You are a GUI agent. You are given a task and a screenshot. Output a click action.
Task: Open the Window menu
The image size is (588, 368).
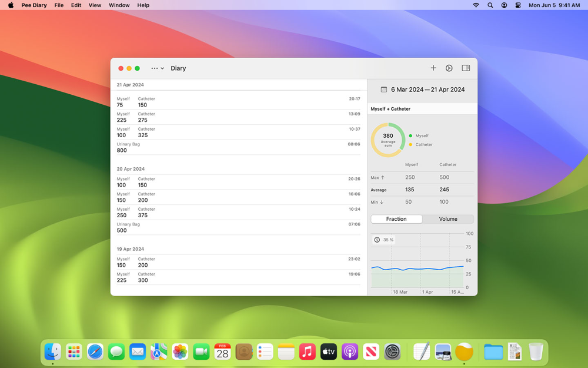pyautogui.click(x=119, y=5)
